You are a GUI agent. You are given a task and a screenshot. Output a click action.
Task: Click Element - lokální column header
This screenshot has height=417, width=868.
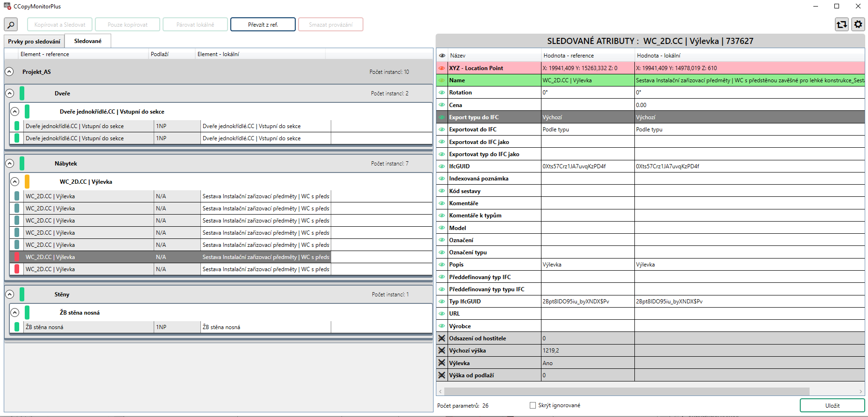click(x=260, y=54)
